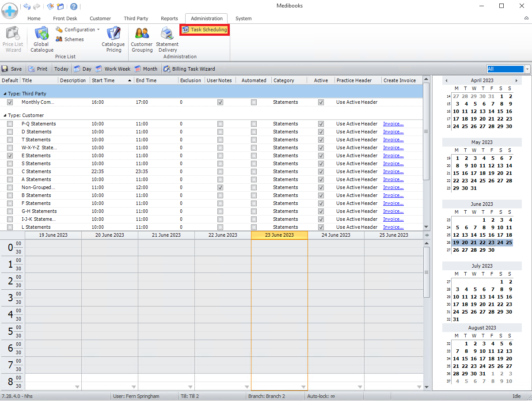532x401 pixels.
Task: Click the Save toolbar icon
Action: 11,69
